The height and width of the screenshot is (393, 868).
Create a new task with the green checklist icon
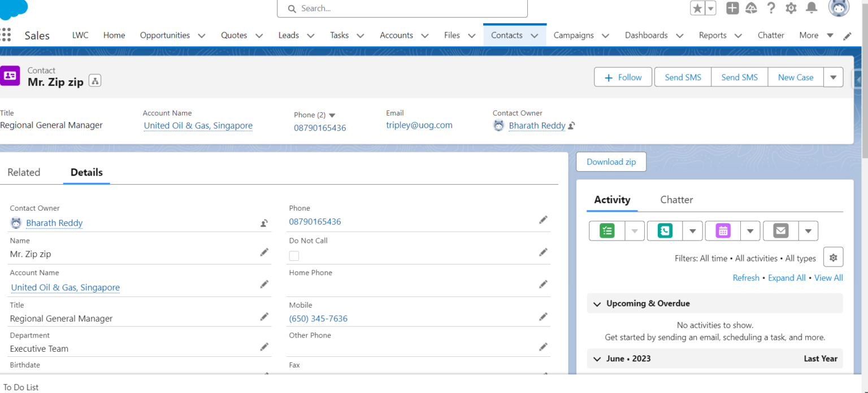tap(606, 230)
